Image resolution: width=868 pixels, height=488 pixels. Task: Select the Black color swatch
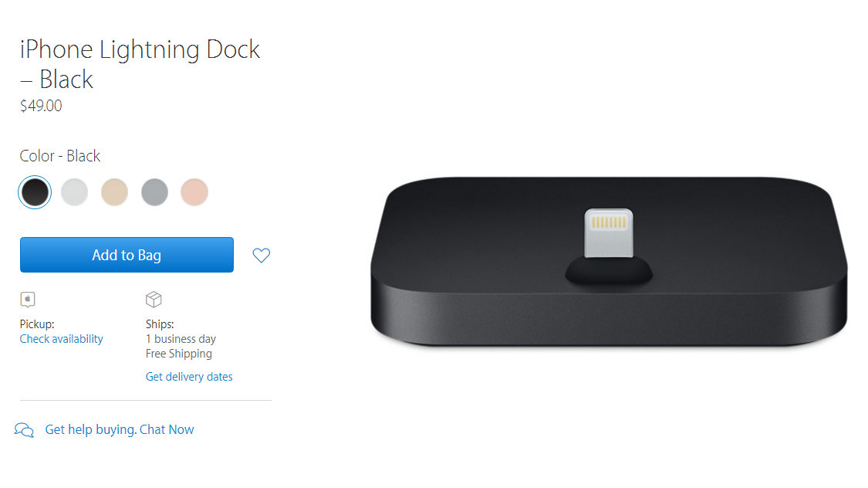35,192
